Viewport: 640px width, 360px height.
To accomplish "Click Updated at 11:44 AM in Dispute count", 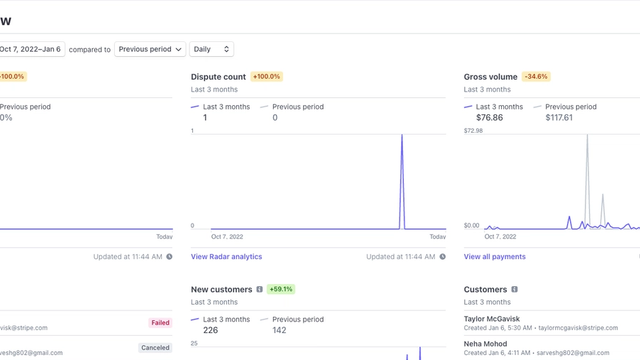I will 400,257.
